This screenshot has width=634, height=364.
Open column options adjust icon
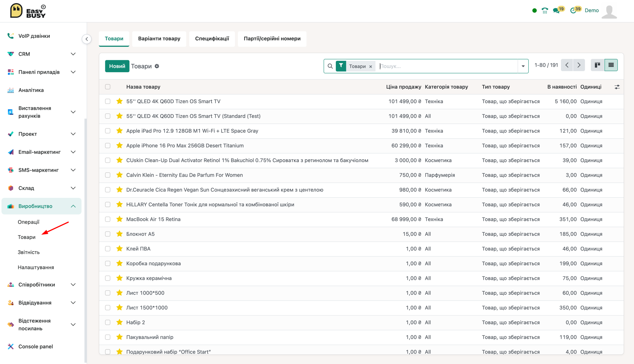[617, 87]
